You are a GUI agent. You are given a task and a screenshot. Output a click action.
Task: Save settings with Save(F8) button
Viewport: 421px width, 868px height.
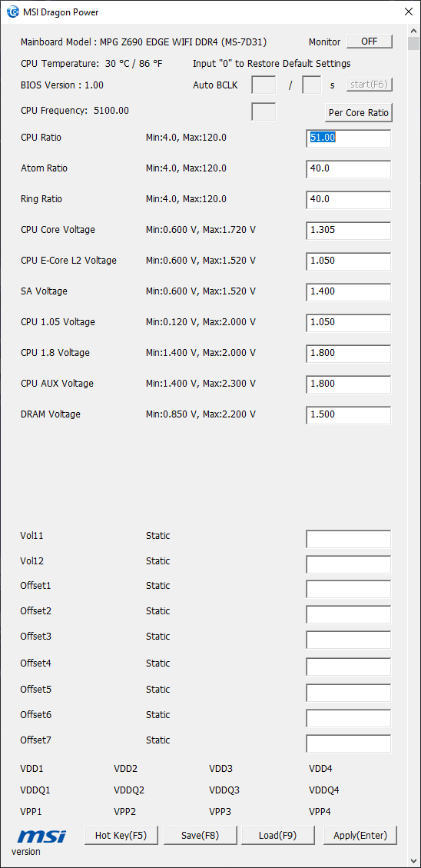tap(201, 836)
